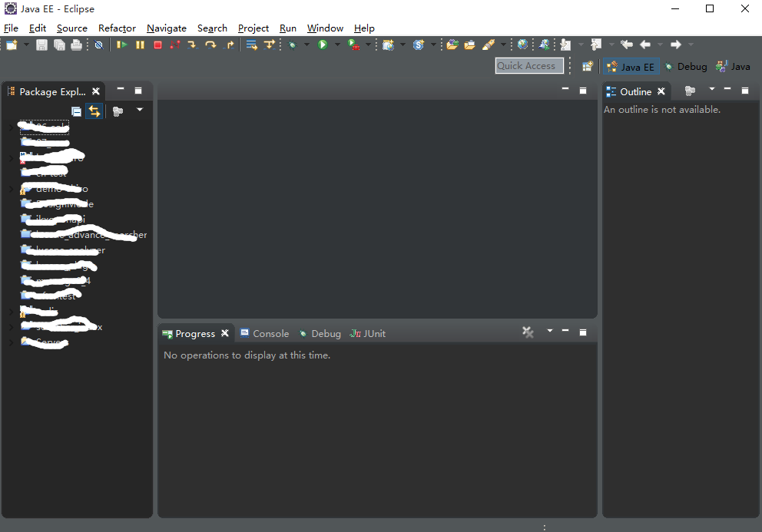Click the Back navigation arrow

[645, 45]
